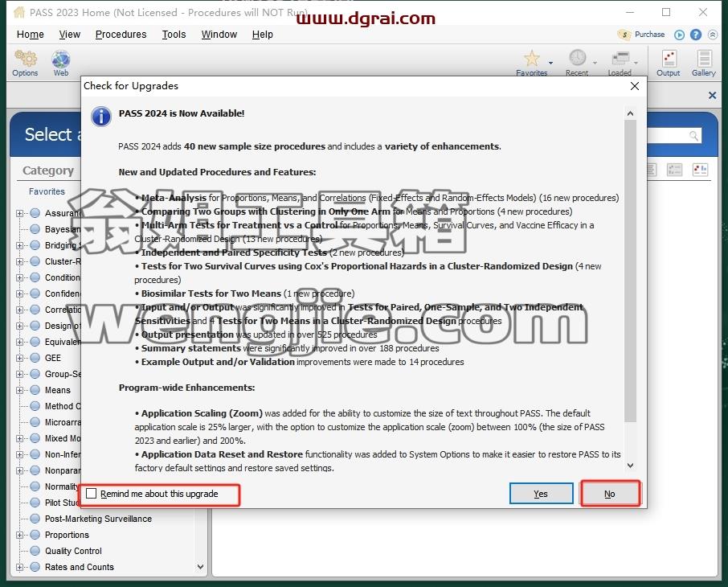Open the Tools menu

[174, 35]
